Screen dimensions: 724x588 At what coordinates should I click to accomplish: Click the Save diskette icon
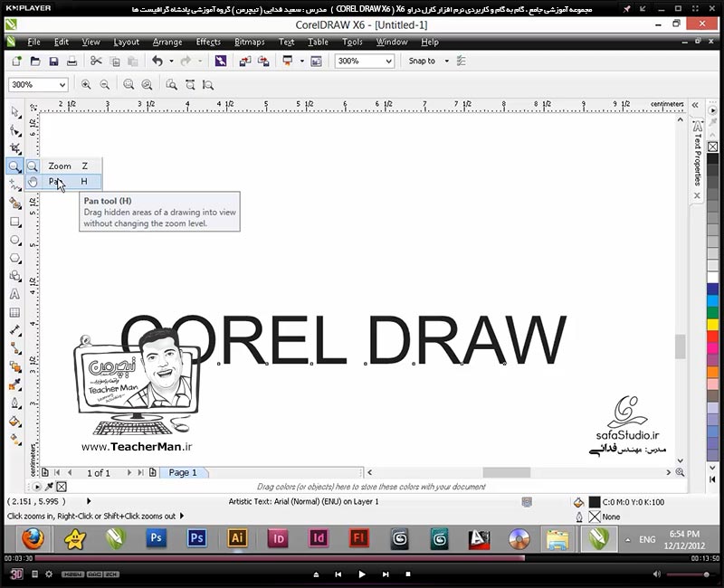pyautogui.click(x=53, y=61)
